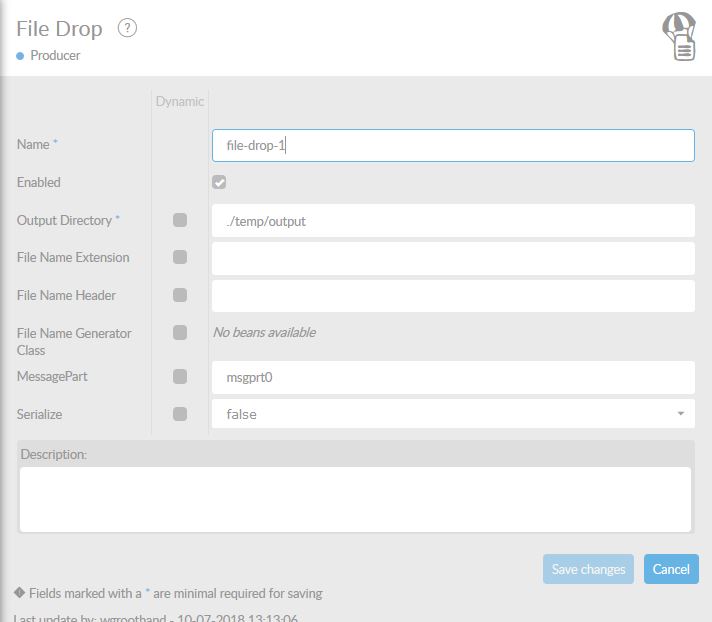Toggle Dynamic checkbox for File Name Extension
Viewport: 712px width, 622px height.
coord(180,257)
